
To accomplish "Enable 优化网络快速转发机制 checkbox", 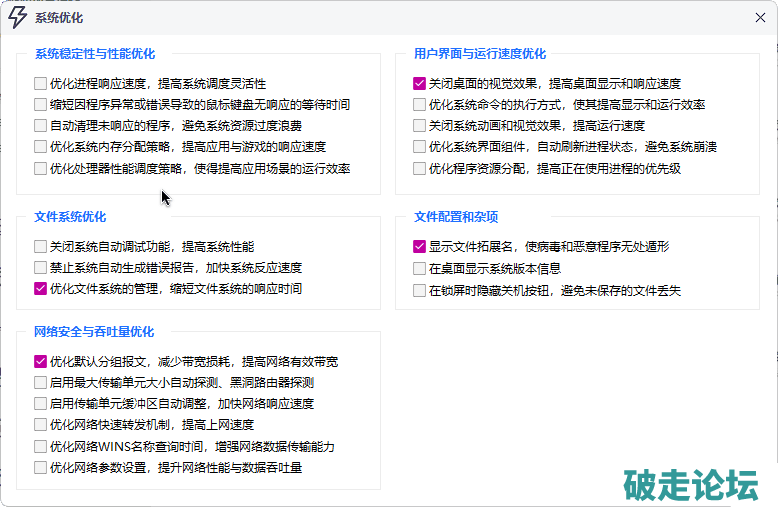I will pyautogui.click(x=40, y=424).
